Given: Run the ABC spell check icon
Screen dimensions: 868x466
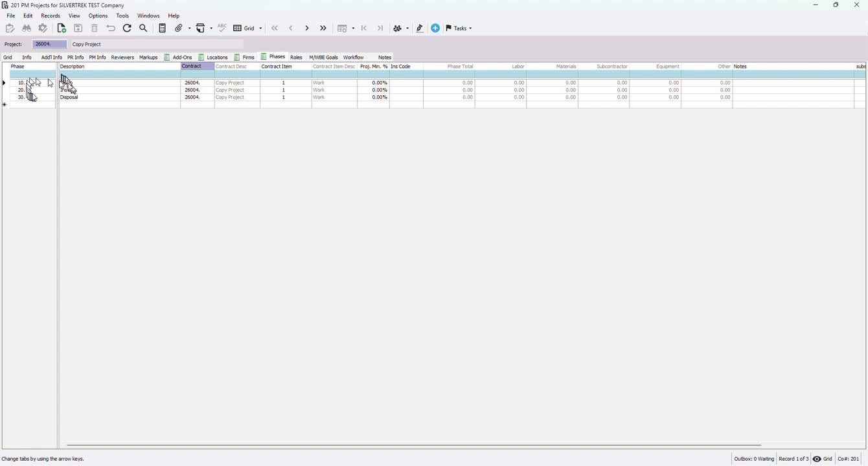Looking at the screenshot, I should [222, 28].
